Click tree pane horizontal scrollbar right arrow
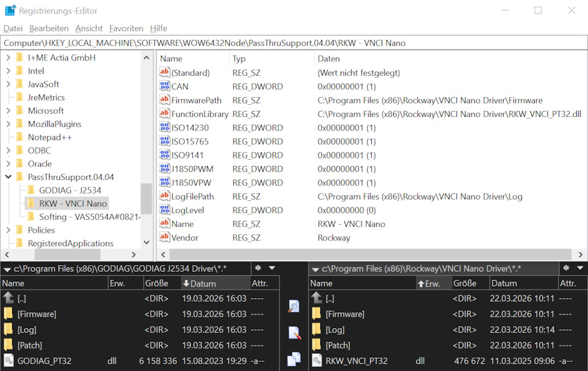This screenshot has width=588, height=371. click(134, 255)
